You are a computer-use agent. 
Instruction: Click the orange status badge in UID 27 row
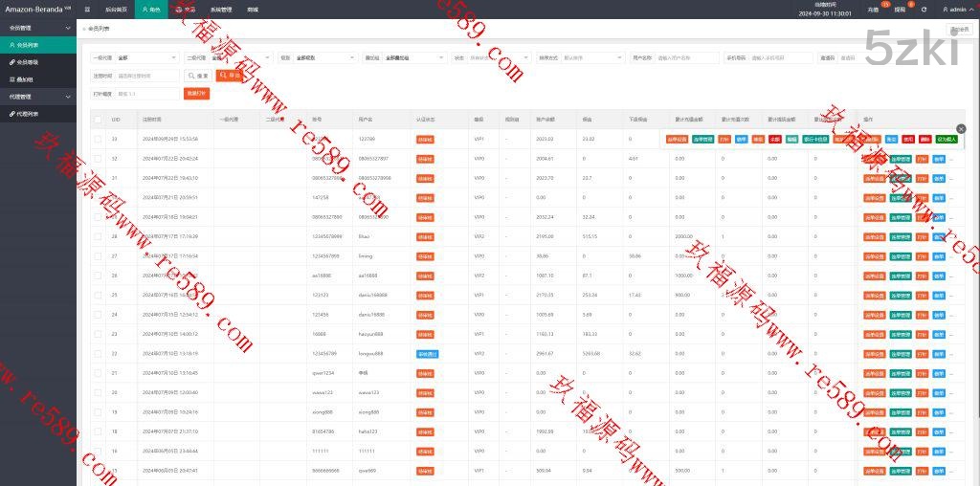(425, 256)
